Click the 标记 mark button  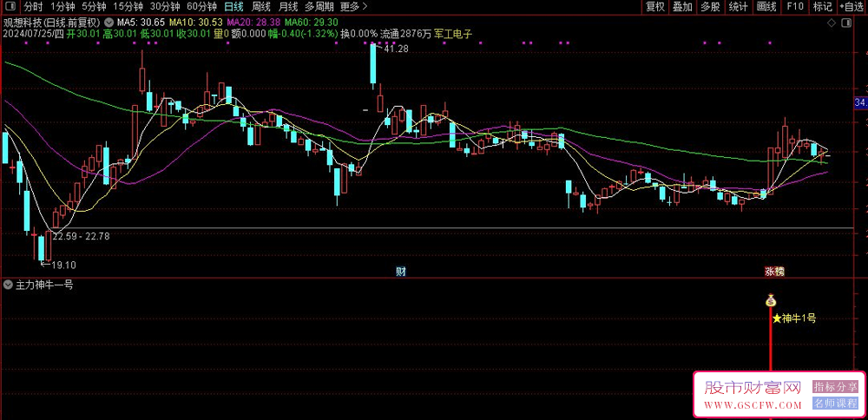823,7
